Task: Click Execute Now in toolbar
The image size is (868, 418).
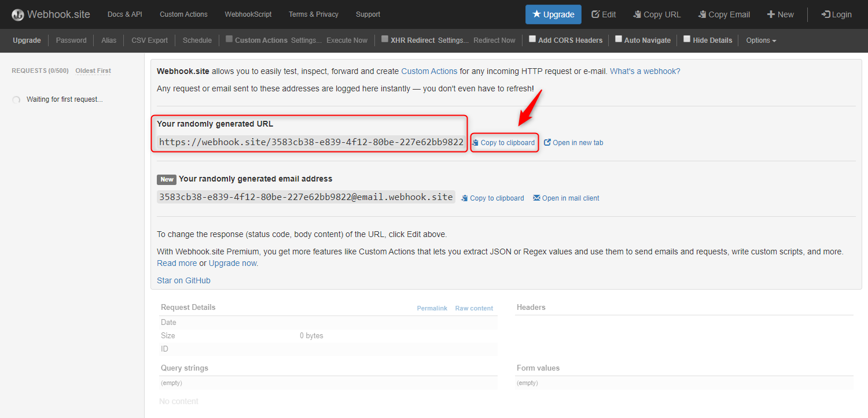Action: 347,40
